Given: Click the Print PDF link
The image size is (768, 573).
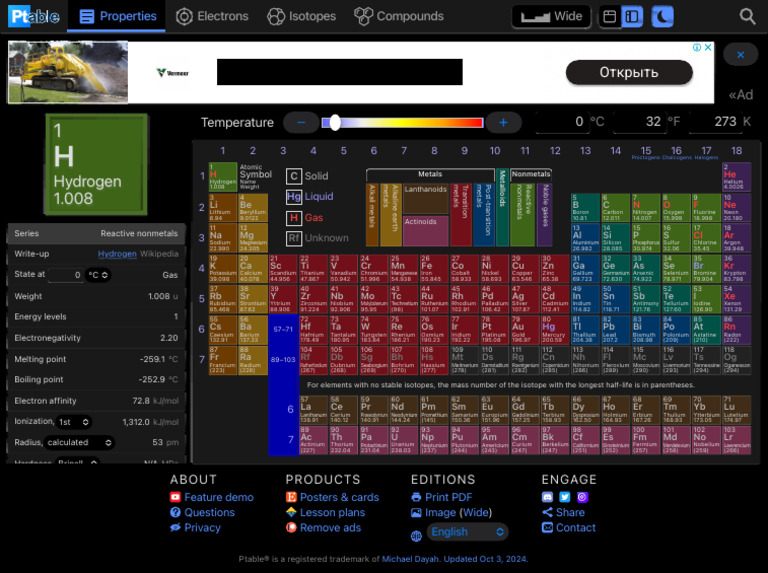Looking at the screenshot, I should pyautogui.click(x=447, y=497).
